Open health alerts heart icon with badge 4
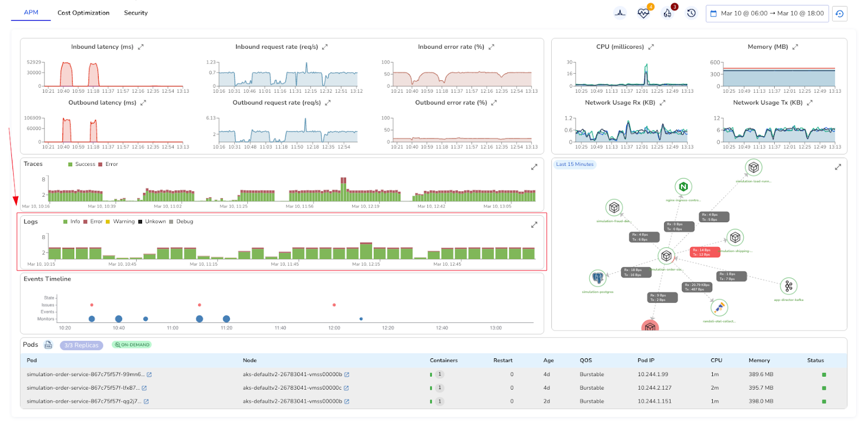 644,13
